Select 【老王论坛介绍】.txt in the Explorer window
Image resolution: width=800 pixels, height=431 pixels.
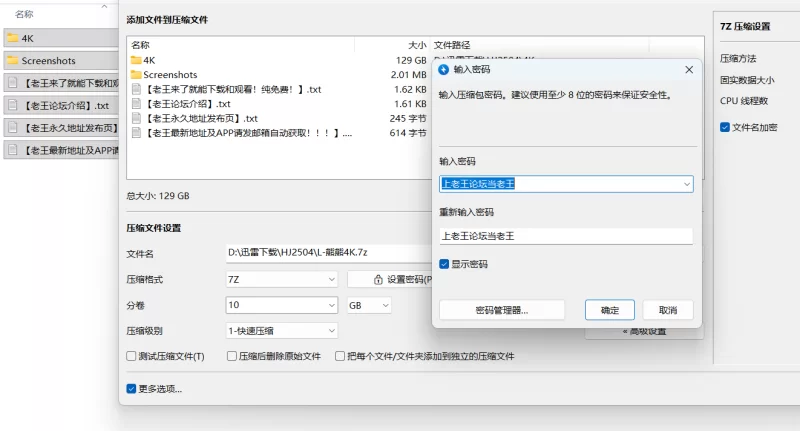tap(61, 106)
